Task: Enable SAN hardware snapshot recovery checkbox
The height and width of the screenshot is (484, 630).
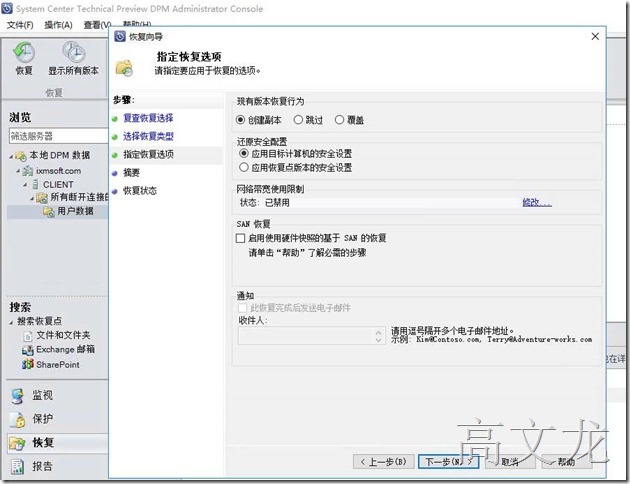Action: click(x=240, y=238)
